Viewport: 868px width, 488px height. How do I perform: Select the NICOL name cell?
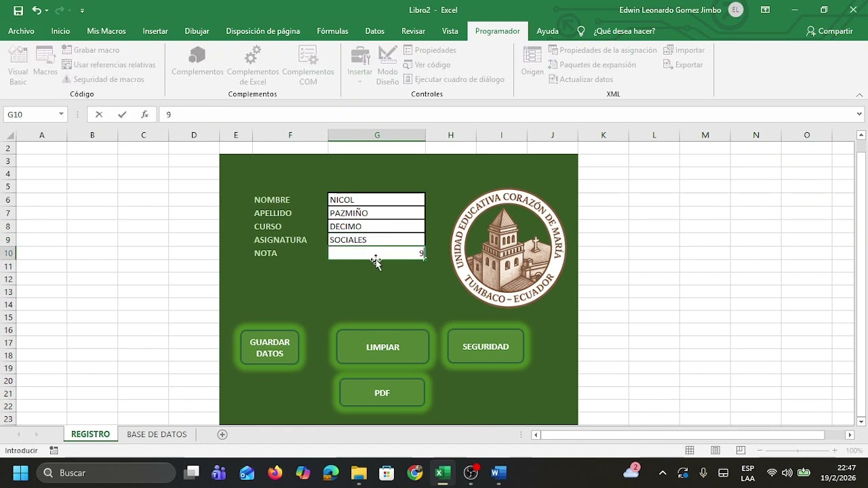pyautogui.click(x=376, y=200)
